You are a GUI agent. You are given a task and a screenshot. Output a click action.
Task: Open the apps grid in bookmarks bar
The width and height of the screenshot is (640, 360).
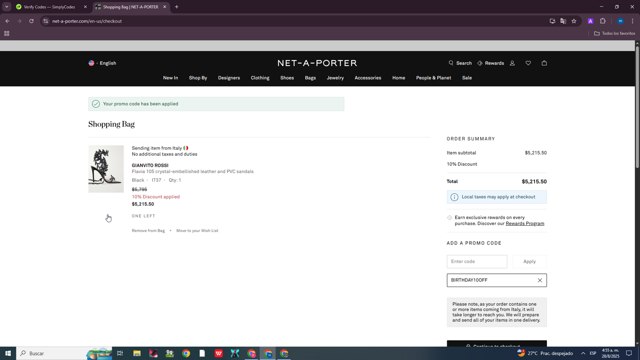[7, 33]
